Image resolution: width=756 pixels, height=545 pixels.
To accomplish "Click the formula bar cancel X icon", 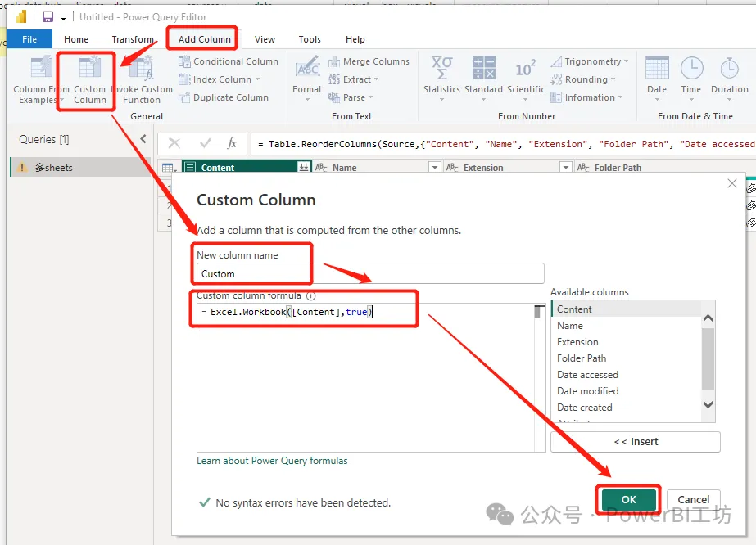I will (174, 143).
